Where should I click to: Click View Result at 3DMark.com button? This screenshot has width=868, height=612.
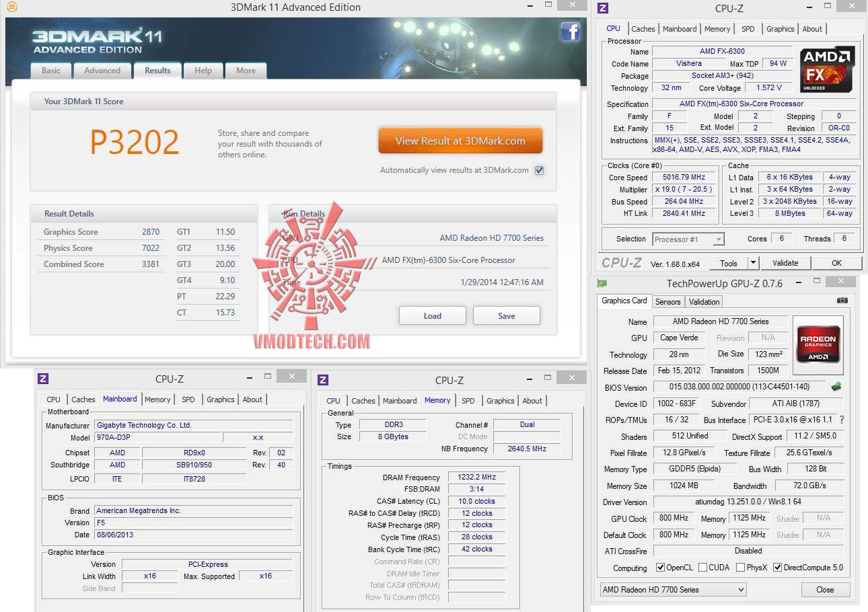[x=460, y=141]
